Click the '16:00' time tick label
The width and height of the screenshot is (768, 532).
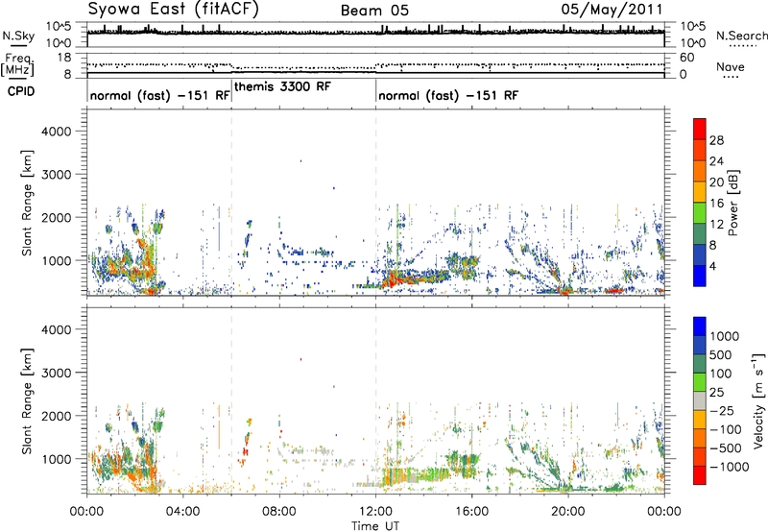[471, 512]
